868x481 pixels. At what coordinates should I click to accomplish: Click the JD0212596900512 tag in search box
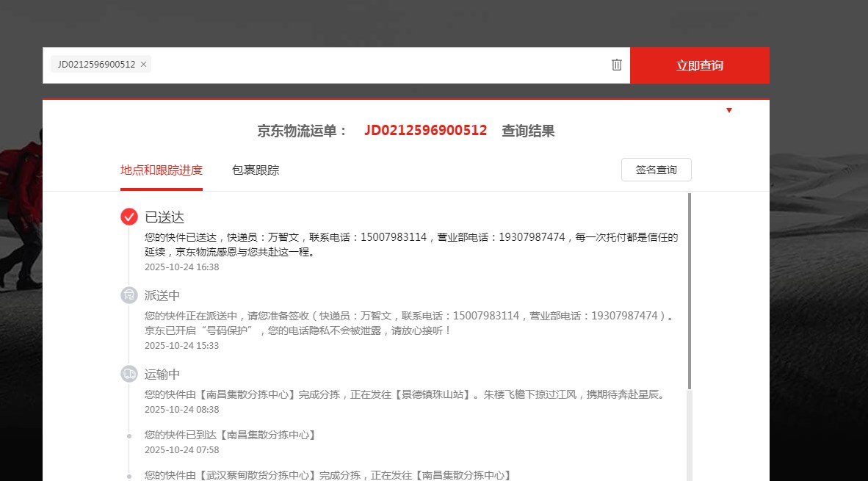click(x=96, y=65)
